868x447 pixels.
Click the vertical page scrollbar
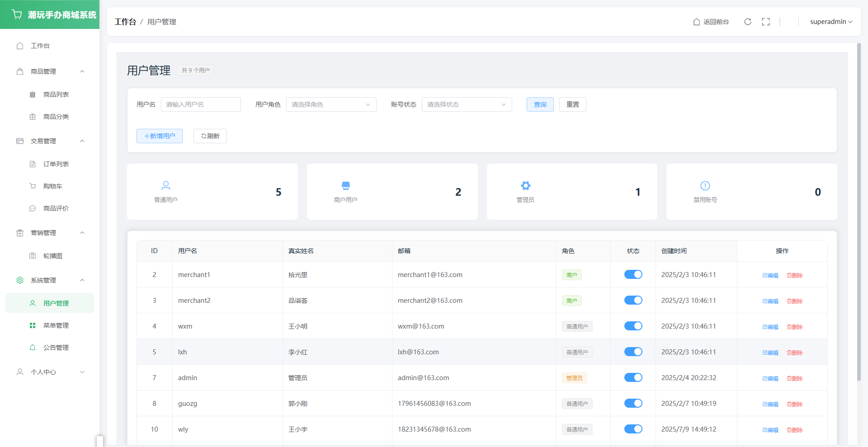click(x=859, y=212)
